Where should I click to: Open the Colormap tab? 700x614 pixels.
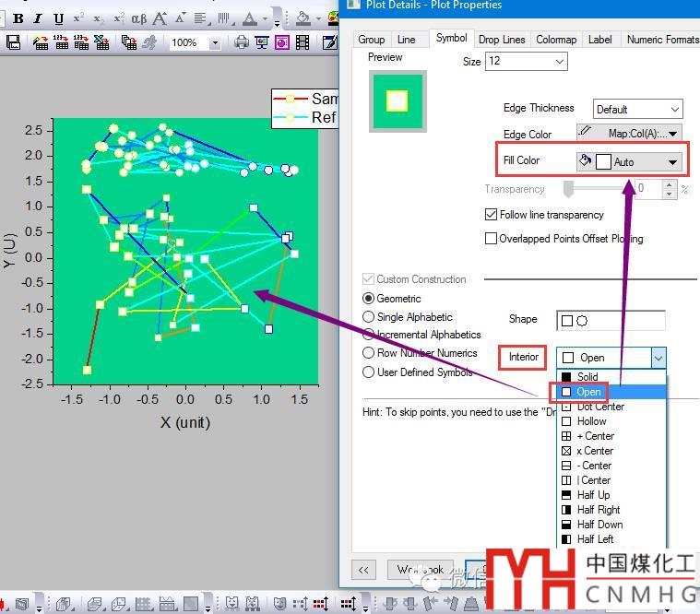point(556,40)
